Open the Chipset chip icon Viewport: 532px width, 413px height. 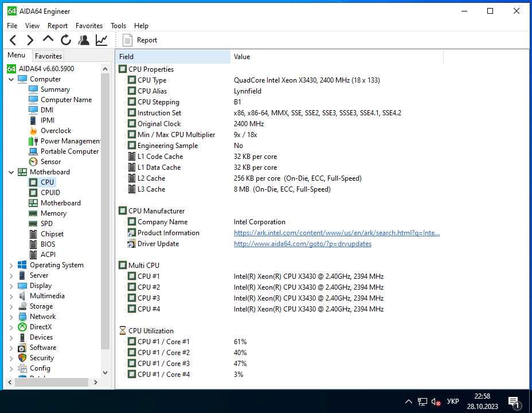pyautogui.click(x=33, y=234)
